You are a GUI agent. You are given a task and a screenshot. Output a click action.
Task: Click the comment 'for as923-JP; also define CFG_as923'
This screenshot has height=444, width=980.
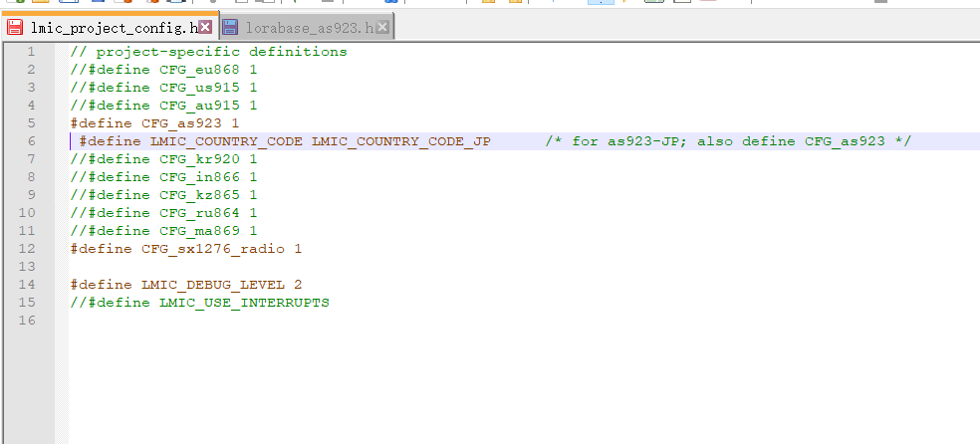(x=729, y=141)
